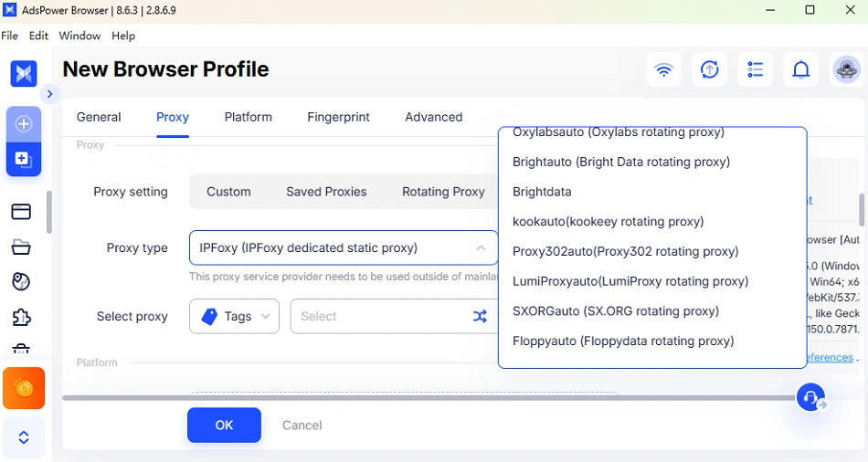Click the left sidebar vertical scrollbar

click(x=48, y=212)
